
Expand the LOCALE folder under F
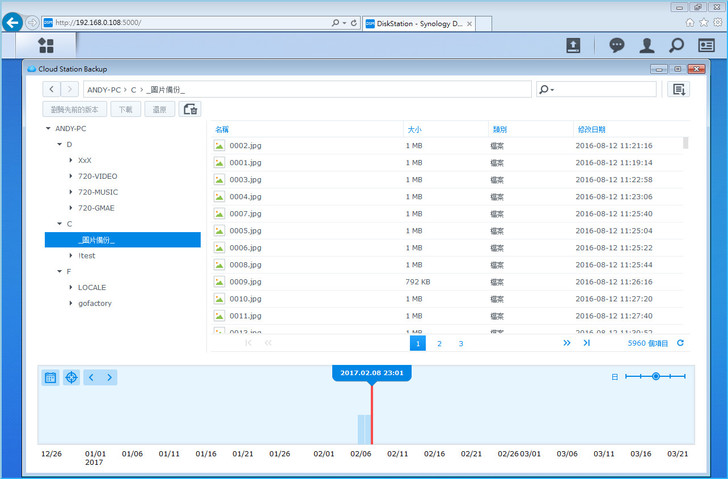click(x=70, y=287)
